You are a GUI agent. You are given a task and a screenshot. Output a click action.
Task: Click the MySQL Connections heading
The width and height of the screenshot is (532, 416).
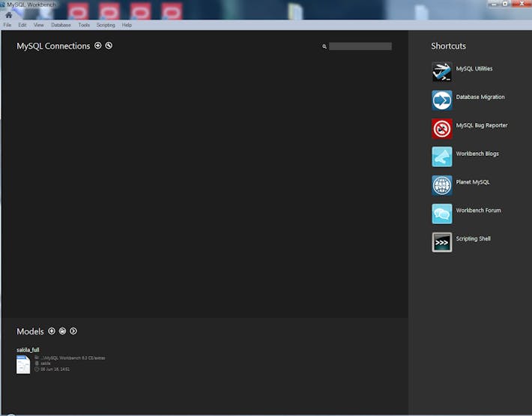coord(53,46)
